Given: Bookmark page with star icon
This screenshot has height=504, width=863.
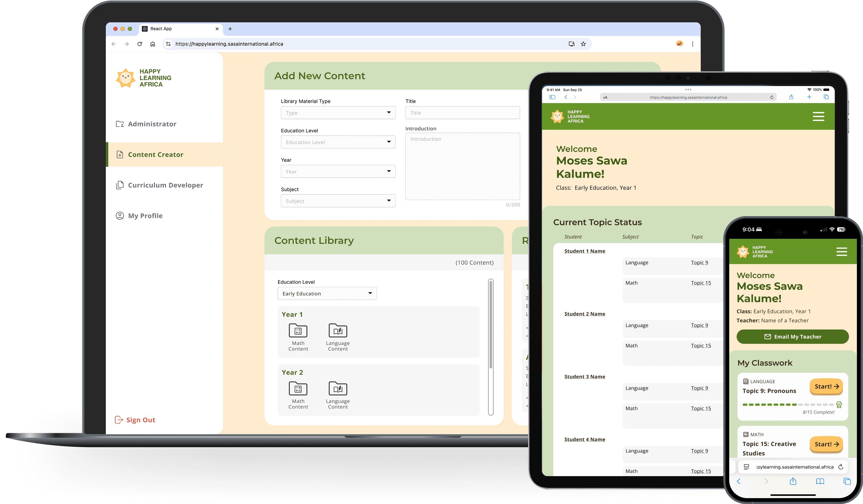Looking at the screenshot, I should click(x=583, y=44).
